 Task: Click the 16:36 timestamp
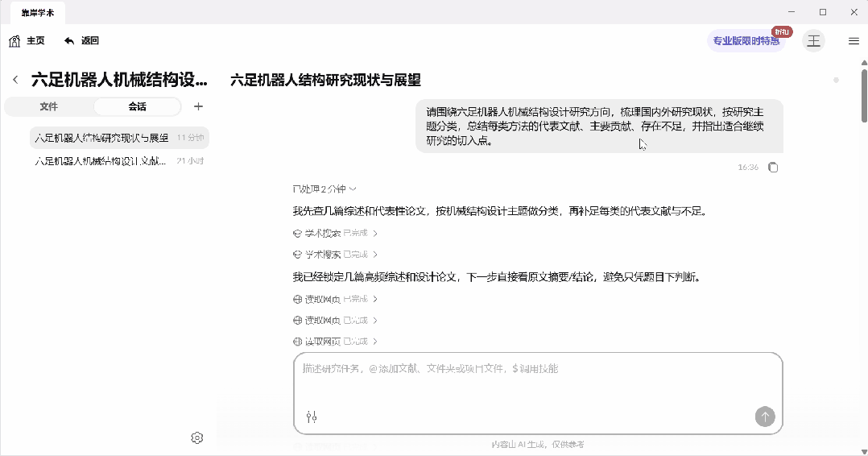tap(748, 168)
